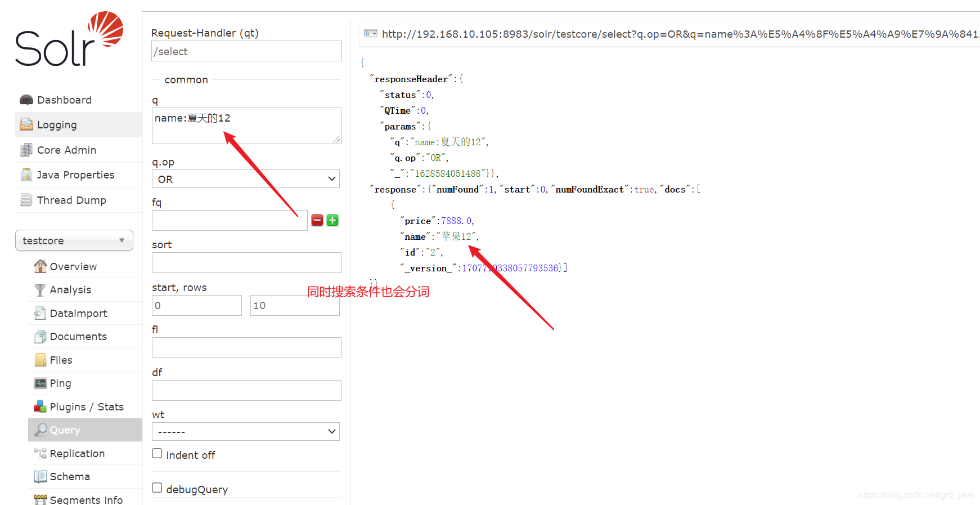Click the Thread Dump icon

coord(26,200)
